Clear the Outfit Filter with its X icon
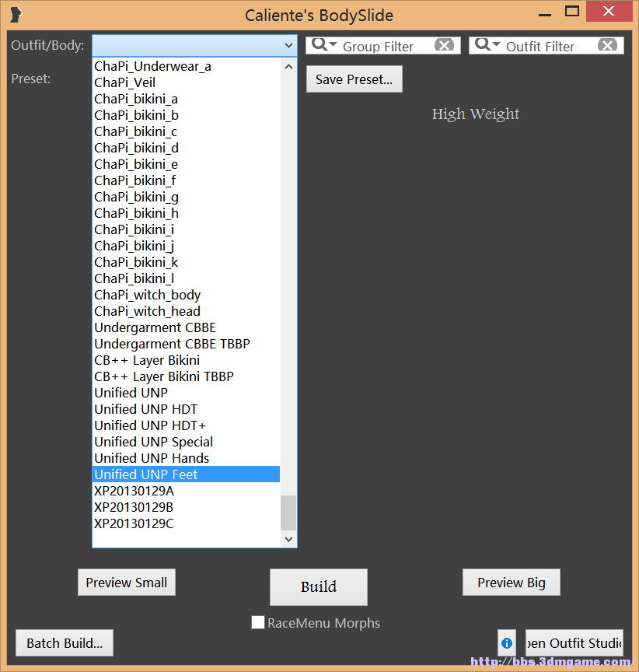639x672 pixels. tap(608, 45)
